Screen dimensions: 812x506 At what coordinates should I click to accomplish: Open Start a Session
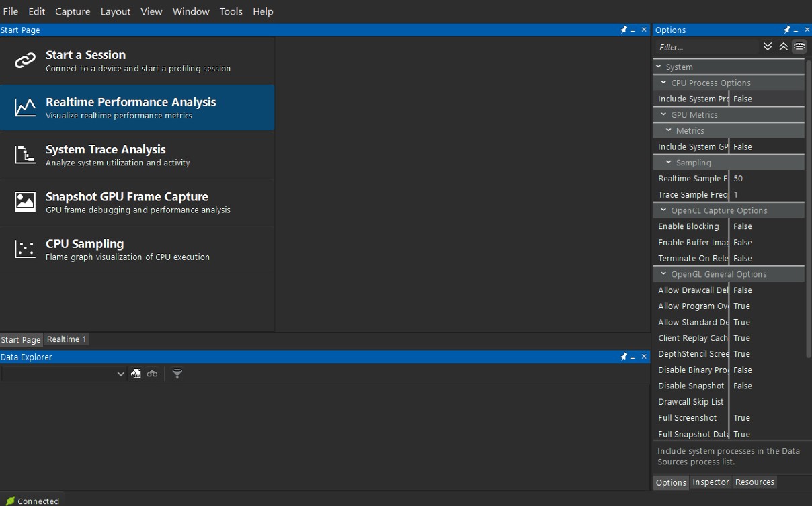[x=137, y=61]
